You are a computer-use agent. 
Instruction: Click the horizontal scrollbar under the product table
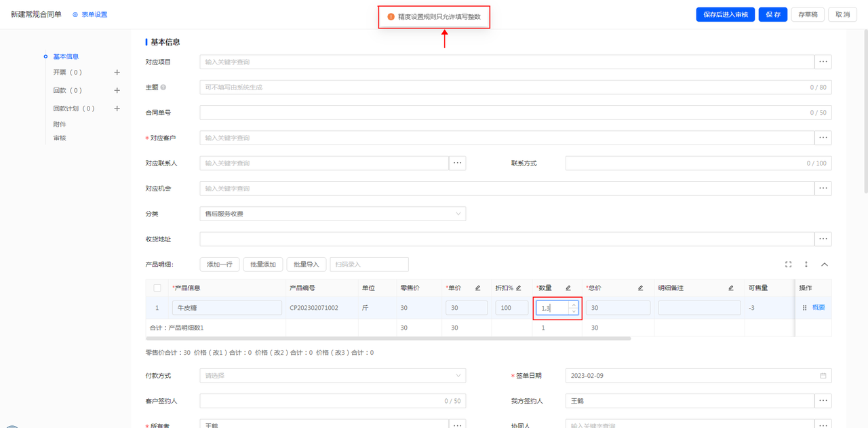(x=388, y=338)
